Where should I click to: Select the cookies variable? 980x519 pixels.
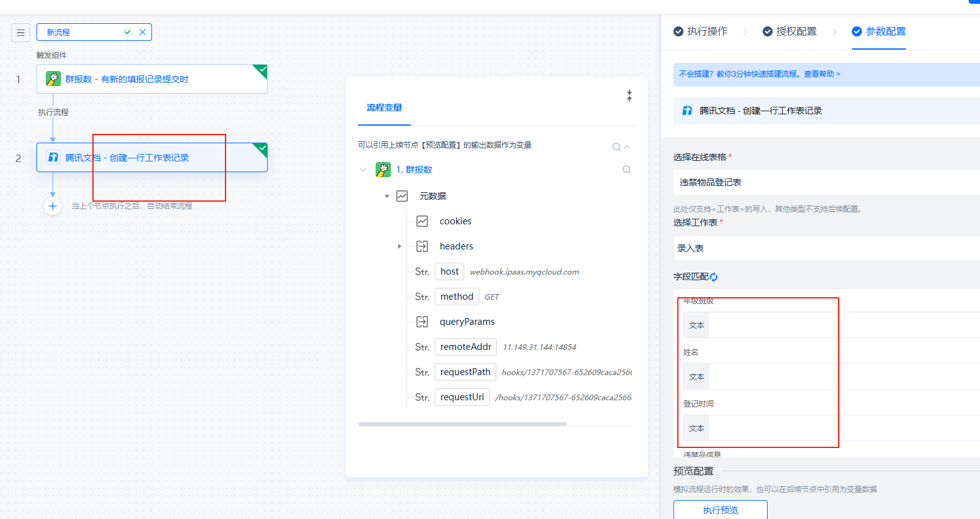(455, 221)
